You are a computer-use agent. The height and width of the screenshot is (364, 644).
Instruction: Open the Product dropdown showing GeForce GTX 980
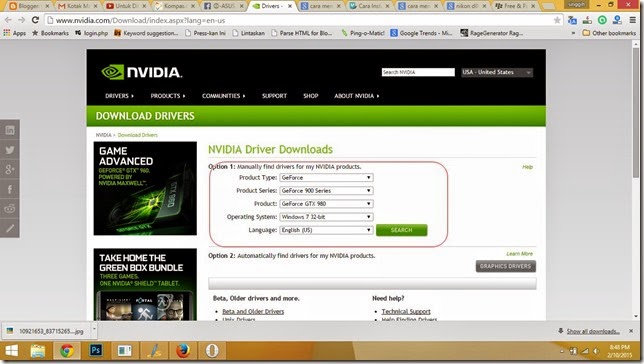[326, 204]
